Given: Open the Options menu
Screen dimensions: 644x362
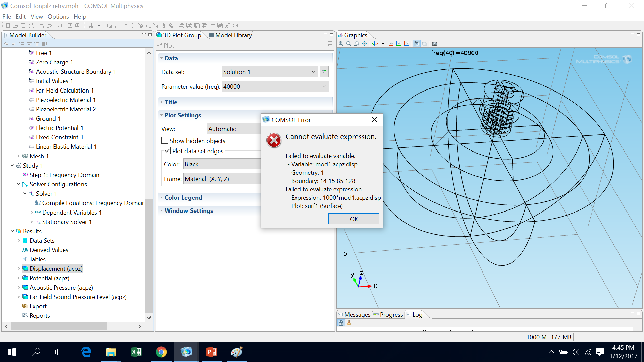Looking at the screenshot, I should point(58,16).
